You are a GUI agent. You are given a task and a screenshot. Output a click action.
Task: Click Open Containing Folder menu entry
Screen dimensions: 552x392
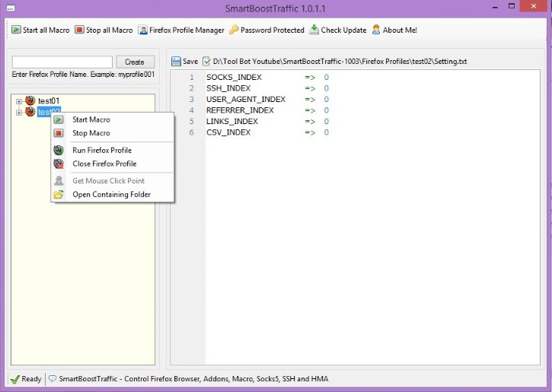pos(111,194)
